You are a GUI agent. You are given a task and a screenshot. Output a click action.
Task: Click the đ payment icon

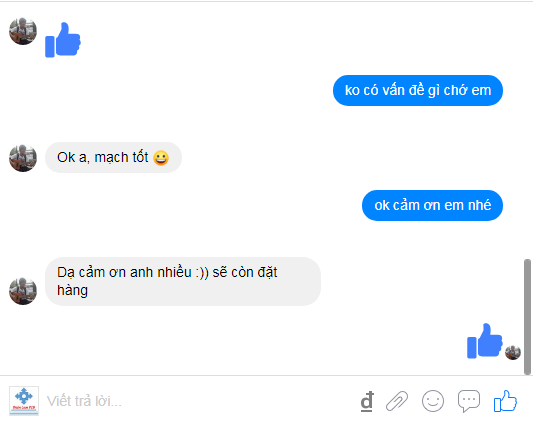[x=367, y=401]
